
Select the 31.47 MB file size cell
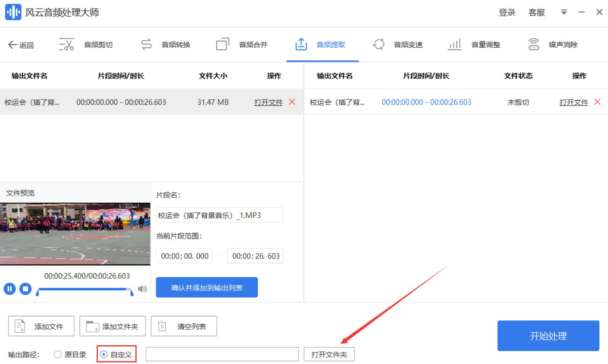point(213,102)
